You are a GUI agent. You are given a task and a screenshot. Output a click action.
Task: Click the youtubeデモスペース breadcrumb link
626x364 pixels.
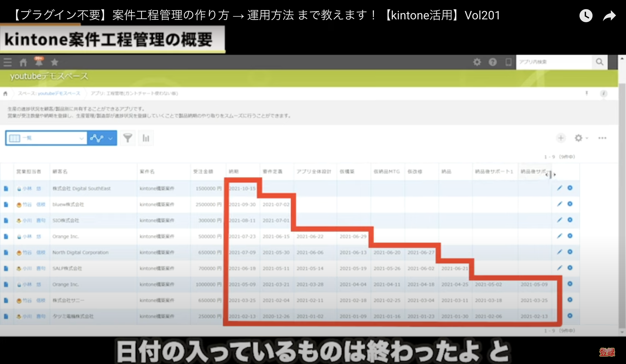[59, 94]
